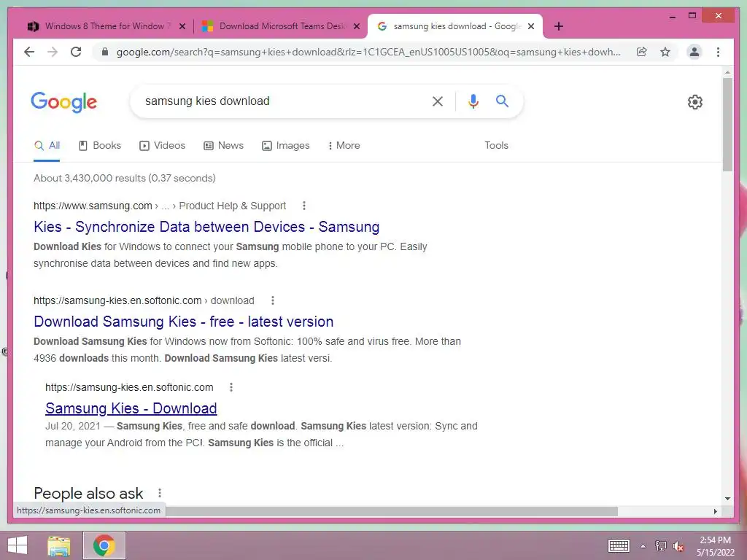Clear the search box with the X icon
Screen dimensions: 747x560
(438, 101)
